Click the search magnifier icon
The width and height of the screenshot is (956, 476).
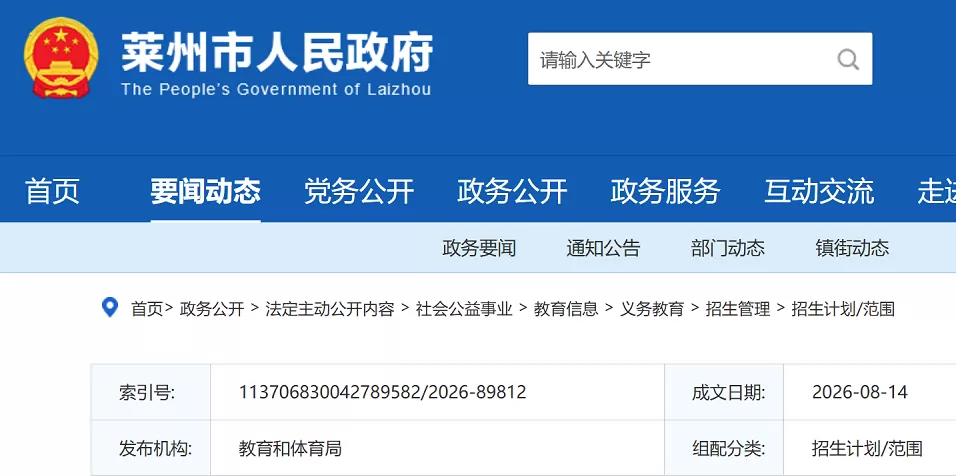pos(847,59)
